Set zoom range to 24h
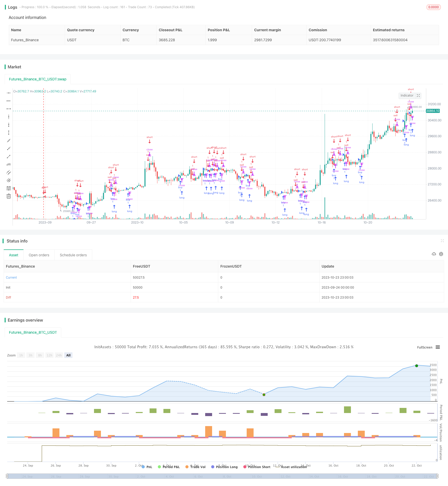Image resolution: width=448 pixels, height=486 pixels. coord(59,355)
